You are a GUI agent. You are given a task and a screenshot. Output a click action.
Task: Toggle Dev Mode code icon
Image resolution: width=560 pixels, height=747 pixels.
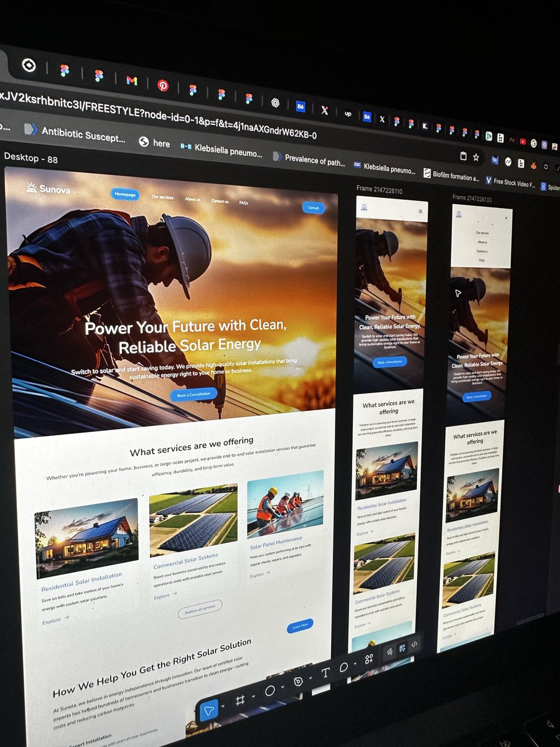[414, 644]
